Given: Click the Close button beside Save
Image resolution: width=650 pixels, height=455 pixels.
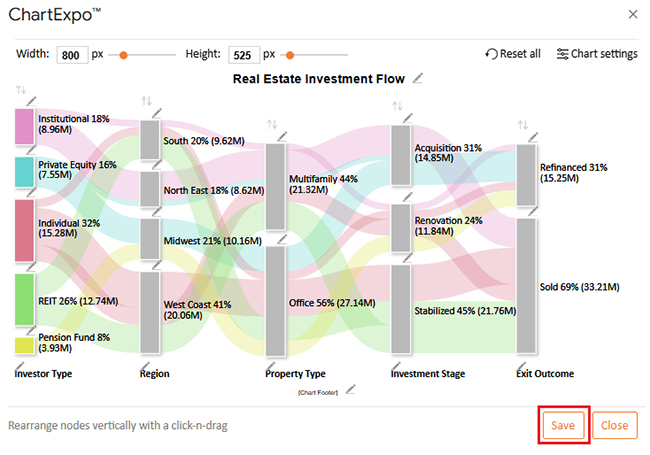Looking at the screenshot, I should 614,425.
